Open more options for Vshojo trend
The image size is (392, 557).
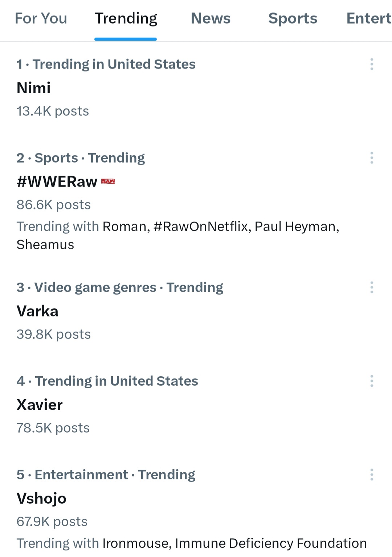tap(372, 475)
